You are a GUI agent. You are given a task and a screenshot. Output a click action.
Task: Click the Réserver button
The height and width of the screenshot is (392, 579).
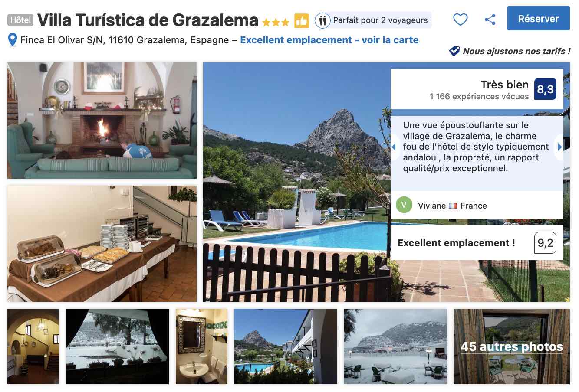[x=538, y=19]
